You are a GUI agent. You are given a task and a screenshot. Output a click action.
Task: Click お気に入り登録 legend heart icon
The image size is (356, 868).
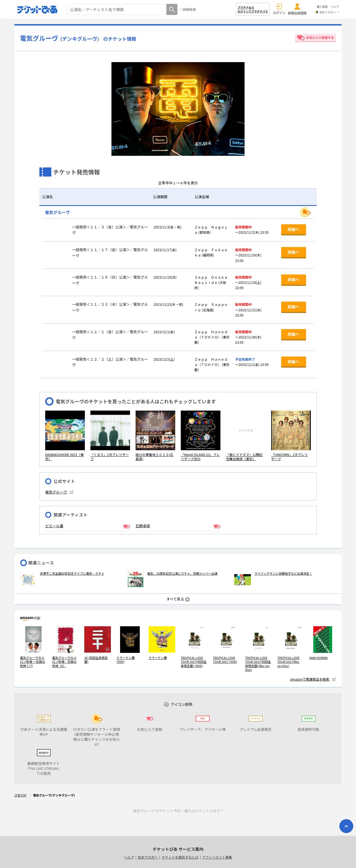pyautogui.click(x=150, y=718)
